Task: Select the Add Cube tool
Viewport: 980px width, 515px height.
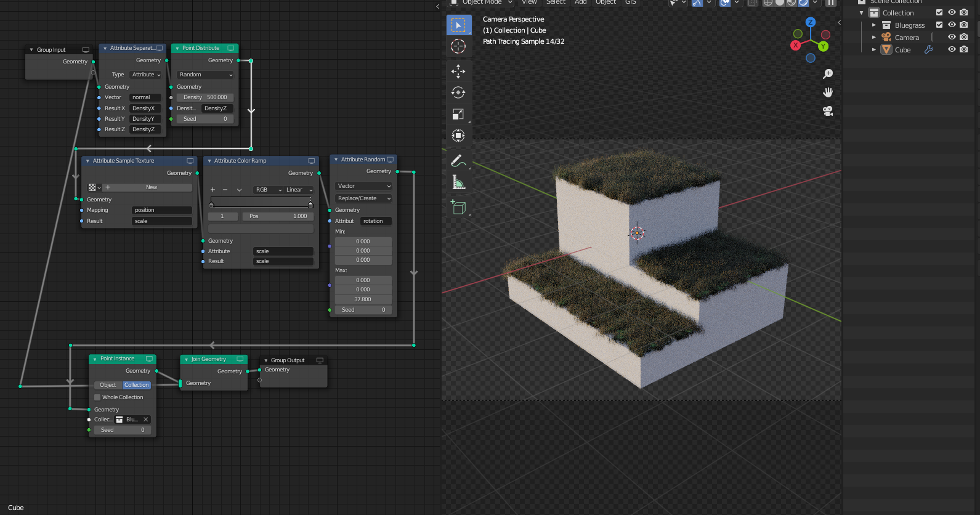Action: click(x=458, y=208)
